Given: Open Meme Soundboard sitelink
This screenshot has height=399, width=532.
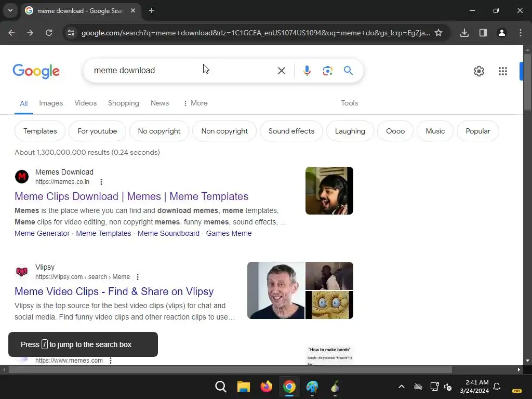Looking at the screenshot, I should click(169, 233).
